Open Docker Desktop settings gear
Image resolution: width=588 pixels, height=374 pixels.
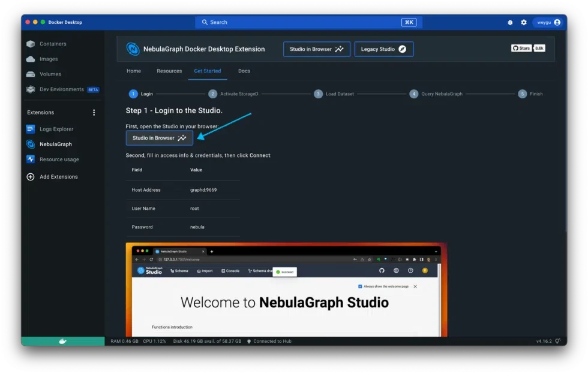click(x=523, y=22)
